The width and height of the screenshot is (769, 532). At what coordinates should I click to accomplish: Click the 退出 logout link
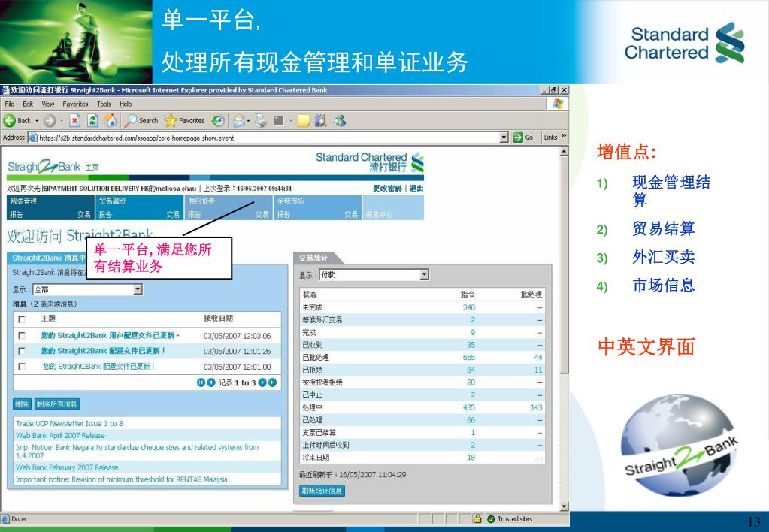tap(416, 189)
